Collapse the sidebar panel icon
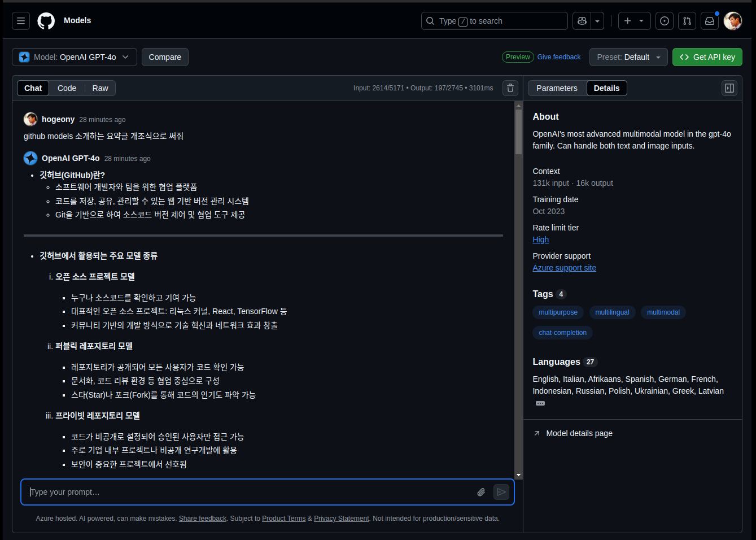Viewport: 756px width, 540px height. click(x=729, y=88)
